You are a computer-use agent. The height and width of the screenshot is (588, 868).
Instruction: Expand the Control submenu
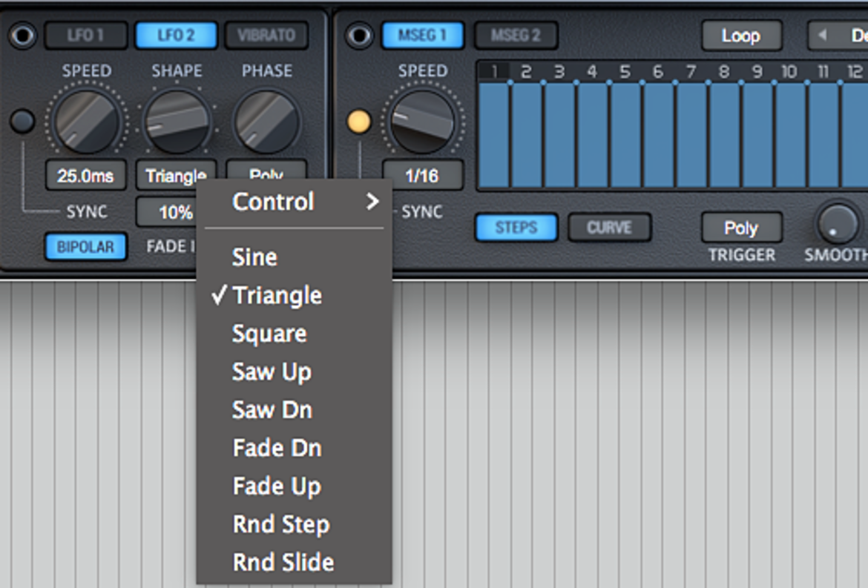click(295, 202)
